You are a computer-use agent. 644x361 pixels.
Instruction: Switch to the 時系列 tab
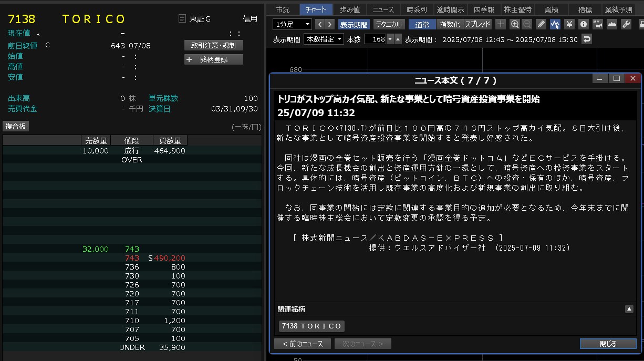click(417, 9)
